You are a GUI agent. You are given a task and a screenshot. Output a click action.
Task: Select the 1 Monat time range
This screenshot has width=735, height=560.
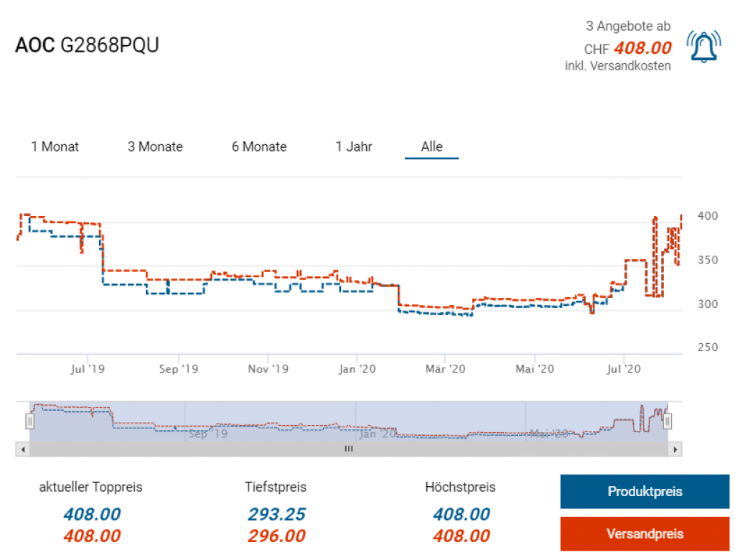(55, 147)
